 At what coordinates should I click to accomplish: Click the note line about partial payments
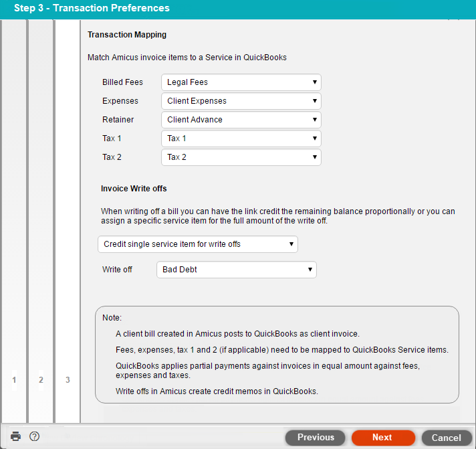coord(267,371)
